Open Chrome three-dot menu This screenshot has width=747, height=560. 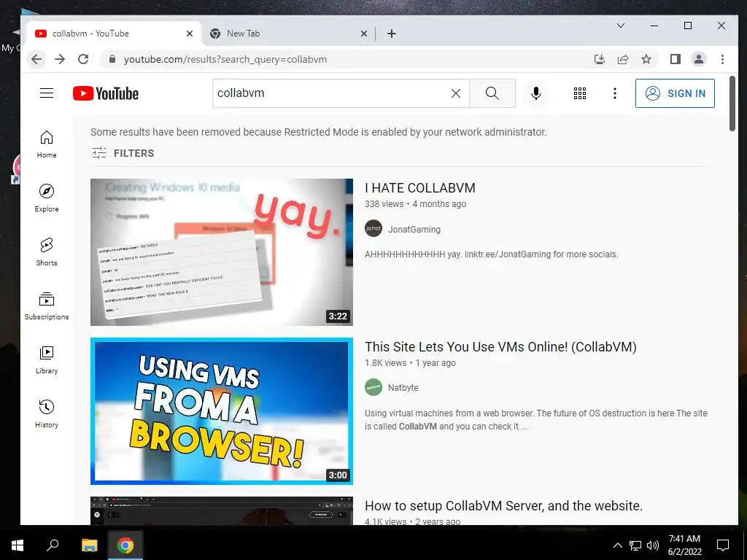723,59
